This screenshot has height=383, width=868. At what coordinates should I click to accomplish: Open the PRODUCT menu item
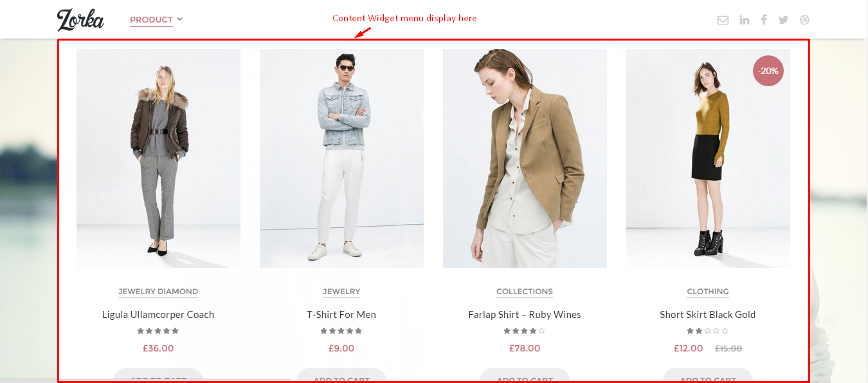pos(151,20)
